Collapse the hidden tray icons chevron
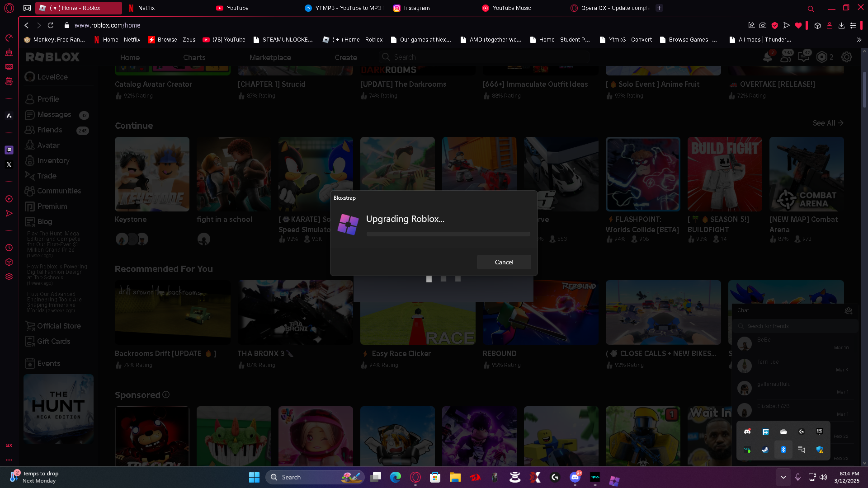The width and height of the screenshot is (868, 488). pyautogui.click(x=783, y=477)
